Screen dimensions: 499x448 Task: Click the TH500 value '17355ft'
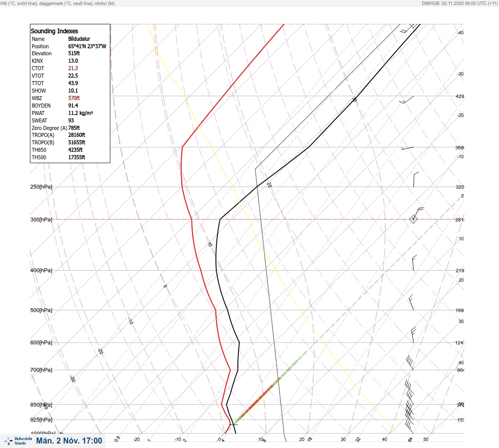77,157
